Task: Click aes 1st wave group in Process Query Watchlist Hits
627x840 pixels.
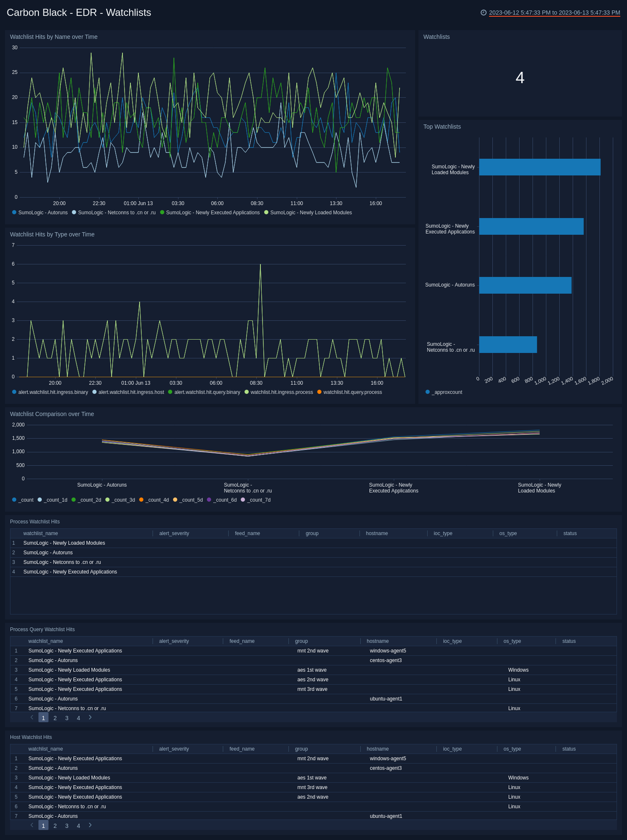Action: [312, 670]
